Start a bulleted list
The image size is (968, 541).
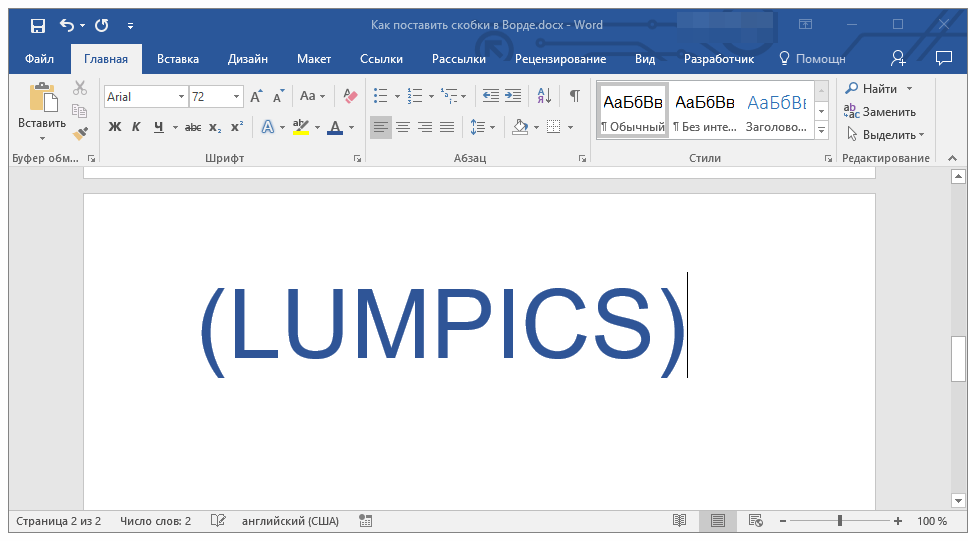(x=381, y=96)
